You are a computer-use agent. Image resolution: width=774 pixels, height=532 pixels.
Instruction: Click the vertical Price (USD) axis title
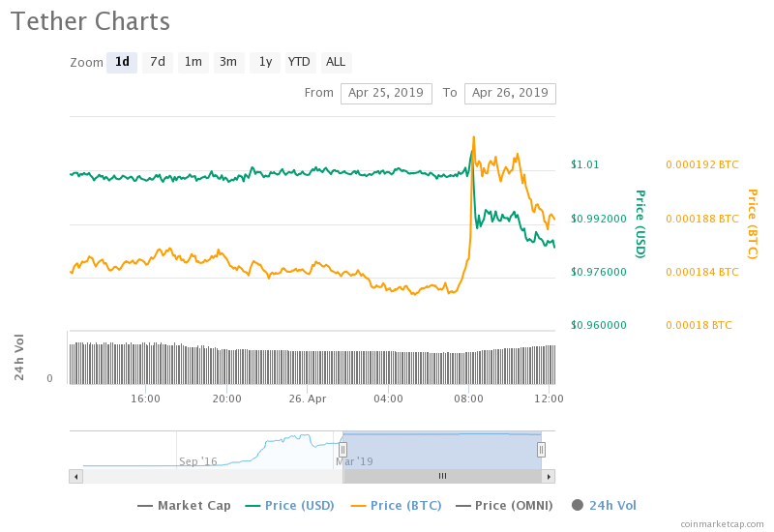[640, 223]
